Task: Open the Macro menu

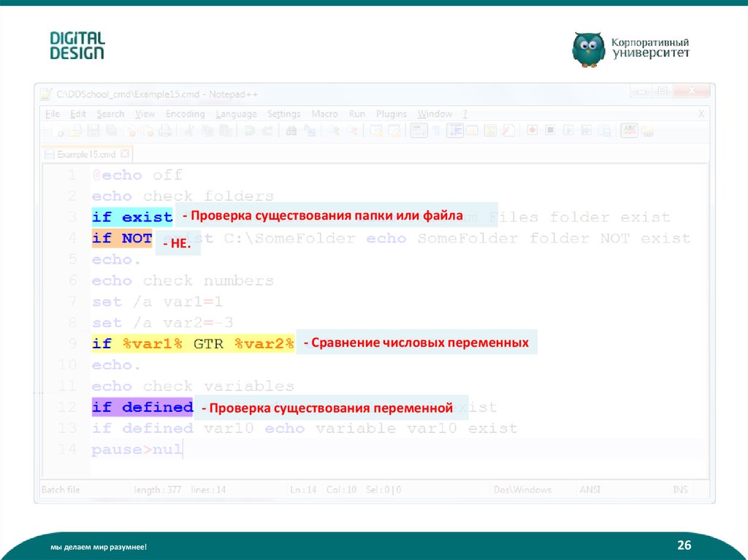Action: [x=324, y=114]
